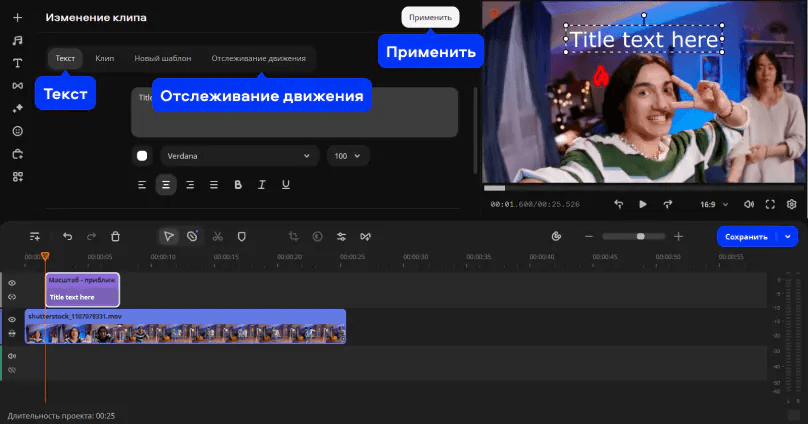Open the Titles tool with T icon

17,63
